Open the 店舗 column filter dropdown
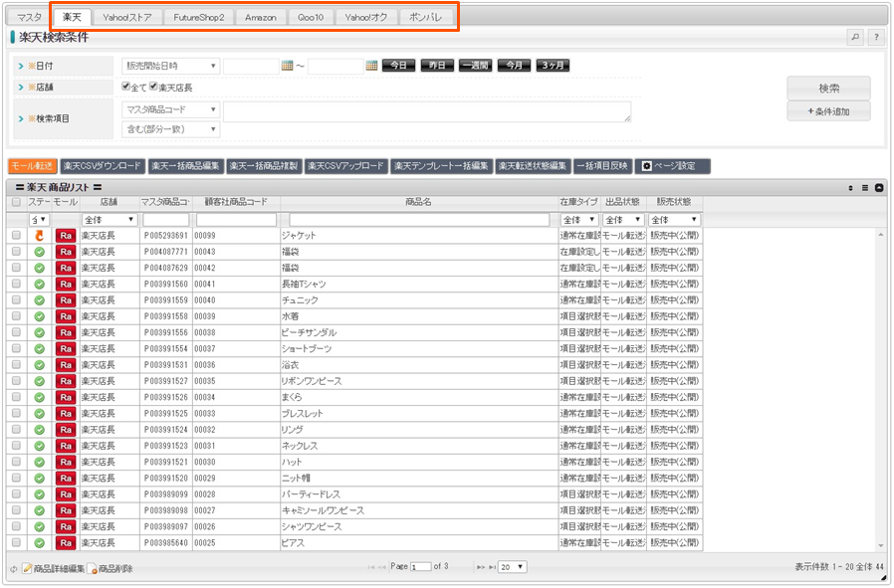 click(110, 220)
